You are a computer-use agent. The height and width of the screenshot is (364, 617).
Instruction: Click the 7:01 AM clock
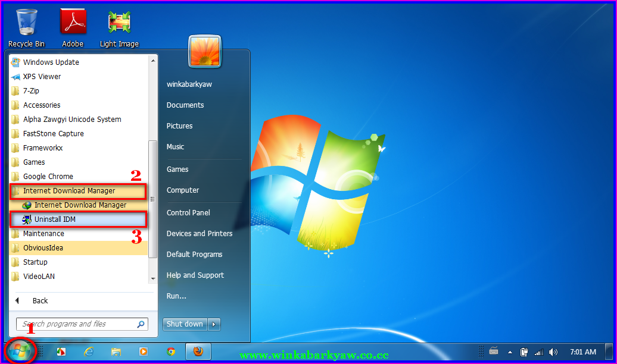[583, 352]
